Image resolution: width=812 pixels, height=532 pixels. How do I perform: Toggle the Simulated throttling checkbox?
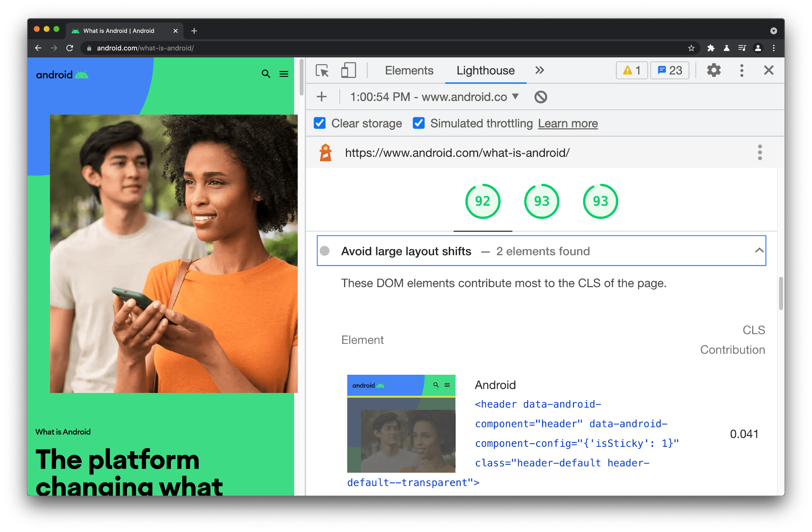(419, 123)
